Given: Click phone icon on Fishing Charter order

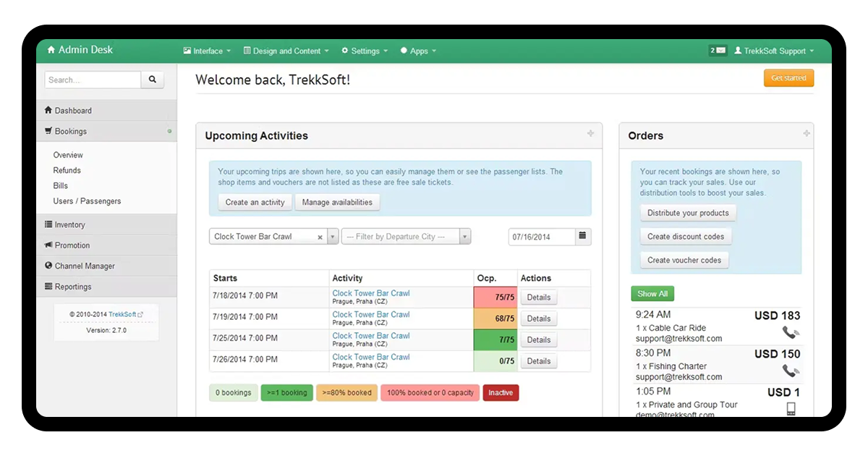Looking at the screenshot, I should [791, 371].
